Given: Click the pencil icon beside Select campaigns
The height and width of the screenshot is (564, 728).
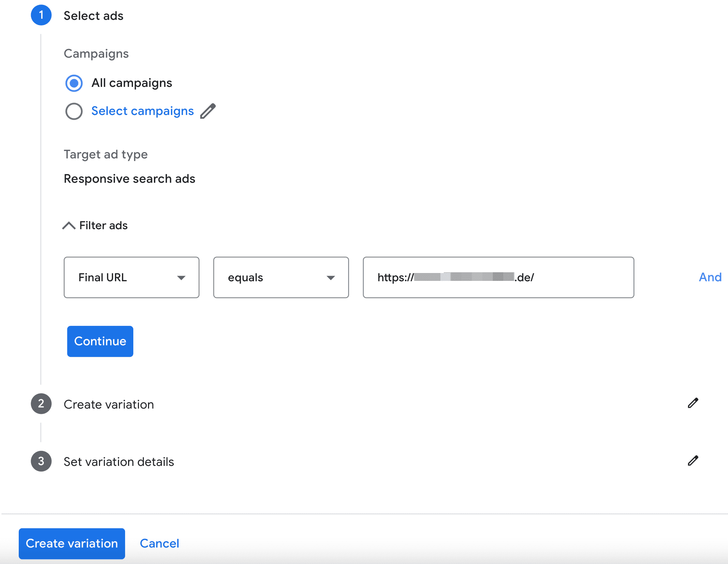Looking at the screenshot, I should (x=208, y=111).
